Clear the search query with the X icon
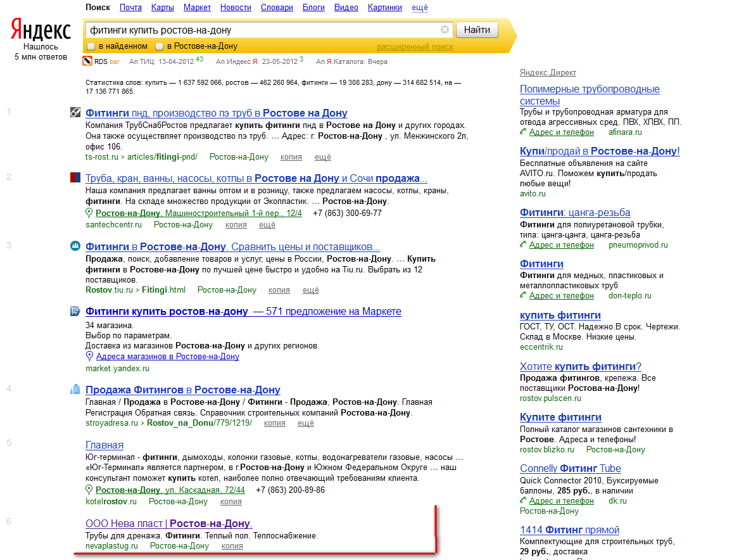The image size is (732, 560). (x=445, y=30)
